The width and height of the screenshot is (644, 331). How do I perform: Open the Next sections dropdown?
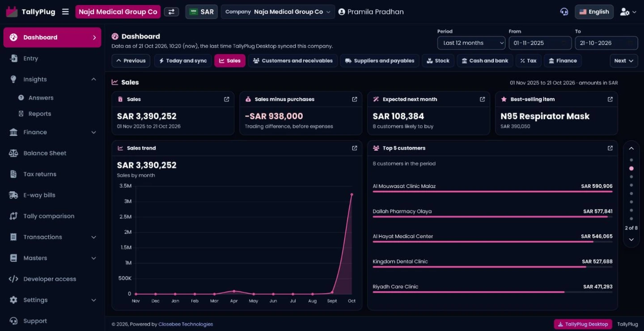point(624,61)
